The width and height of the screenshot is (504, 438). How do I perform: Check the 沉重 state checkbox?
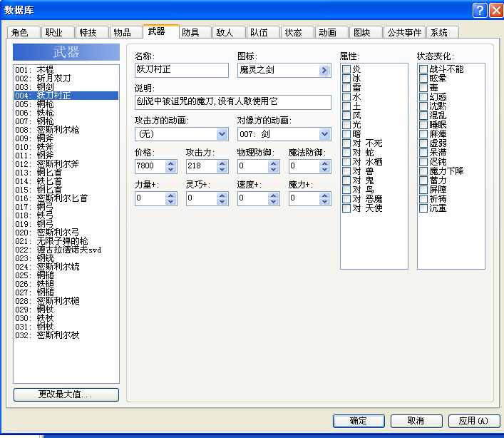[423, 208]
